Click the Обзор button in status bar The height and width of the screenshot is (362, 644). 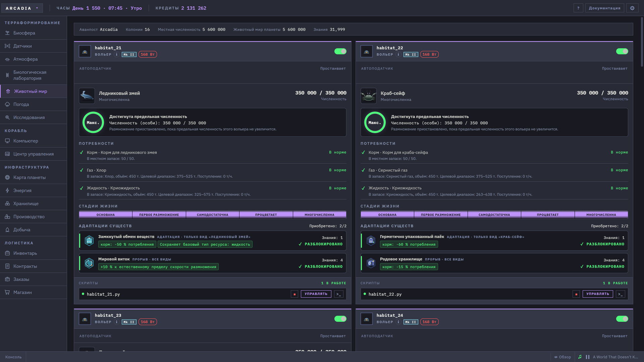coord(562,357)
